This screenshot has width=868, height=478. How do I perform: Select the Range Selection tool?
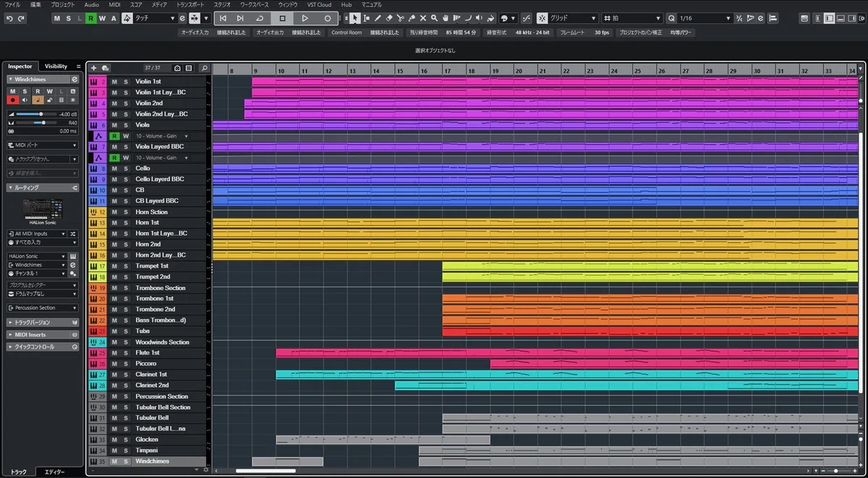pyautogui.click(x=367, y=18)
